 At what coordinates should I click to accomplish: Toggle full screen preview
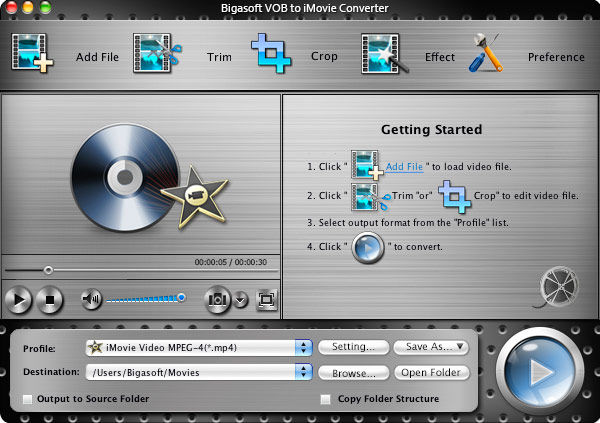tap(266, 298)
